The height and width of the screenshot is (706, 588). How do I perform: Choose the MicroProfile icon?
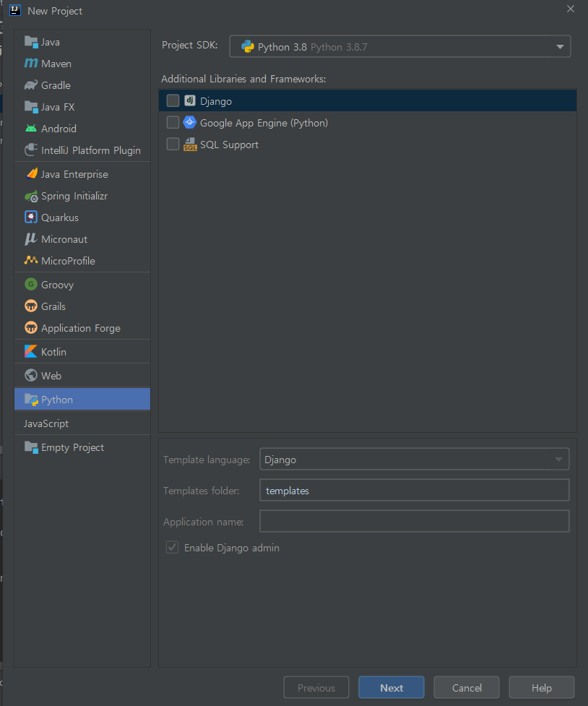tap(31, 260)
